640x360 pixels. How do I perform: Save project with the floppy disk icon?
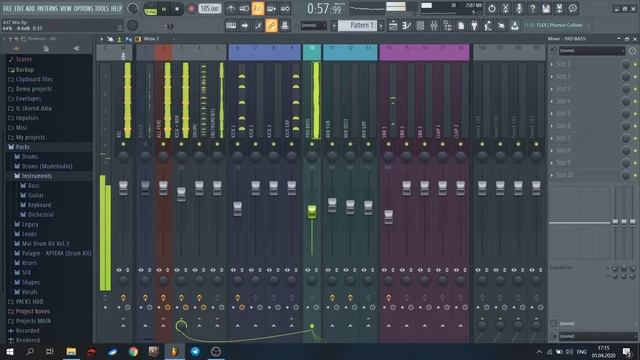click(x=546, y=9)
